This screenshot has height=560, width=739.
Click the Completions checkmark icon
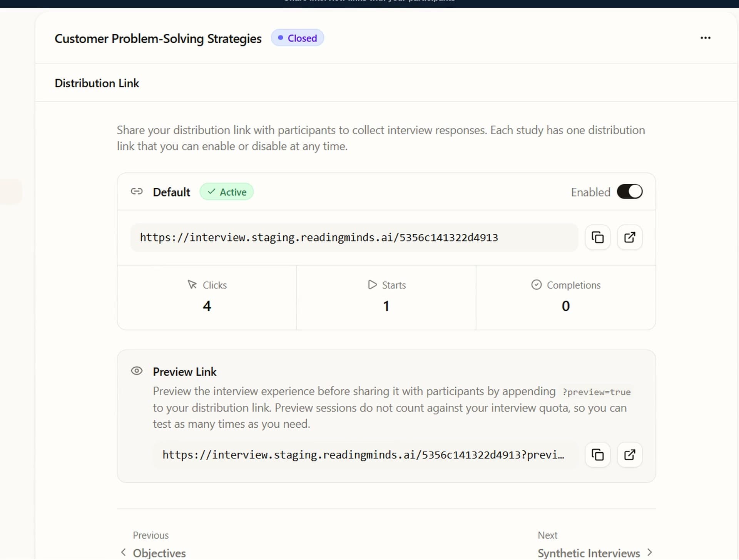[536, 285]
